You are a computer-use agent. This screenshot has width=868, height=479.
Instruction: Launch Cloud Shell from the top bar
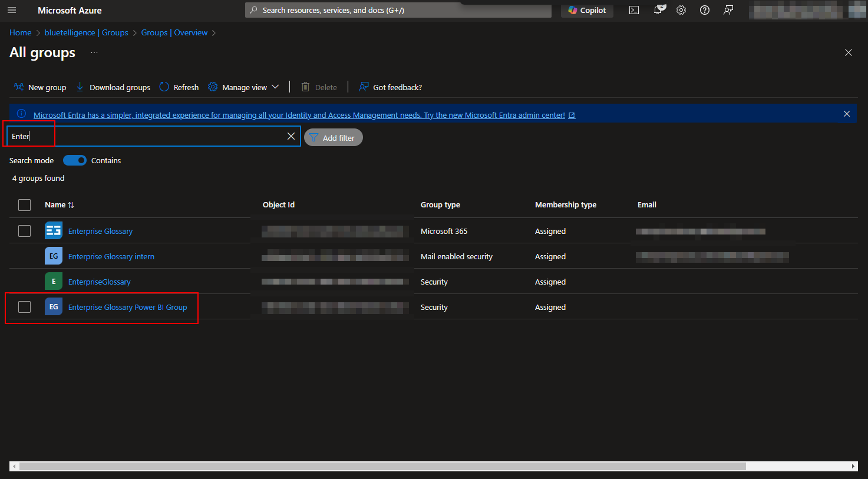[x=634, y=11]
